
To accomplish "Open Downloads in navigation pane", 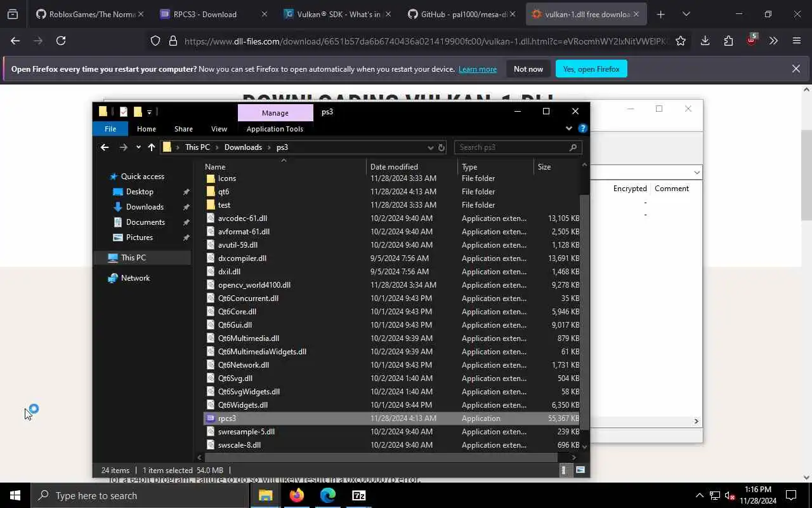I will click(145, 207).
